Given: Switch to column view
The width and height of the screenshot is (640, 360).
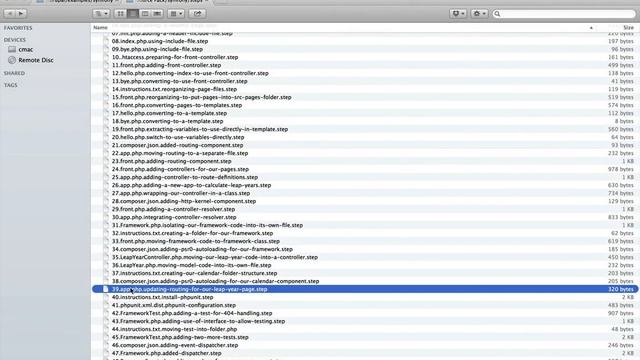Looking at the screenshot, I should (x=145, y=13).
